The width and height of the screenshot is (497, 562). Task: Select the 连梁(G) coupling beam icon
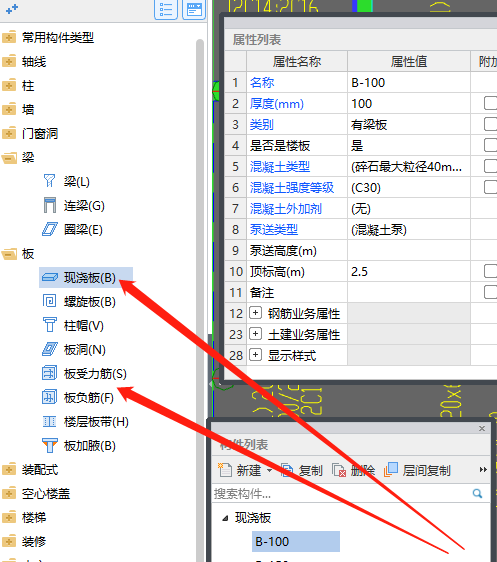(49, 205)
